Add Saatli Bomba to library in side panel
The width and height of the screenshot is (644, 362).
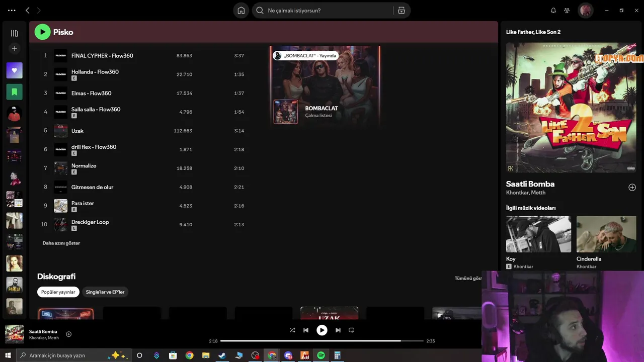pos(632,188)
